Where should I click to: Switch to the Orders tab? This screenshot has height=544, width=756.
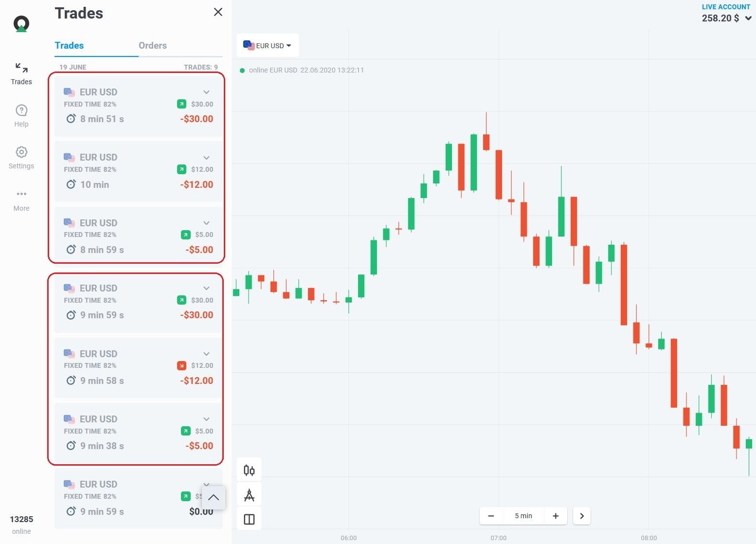153,45
